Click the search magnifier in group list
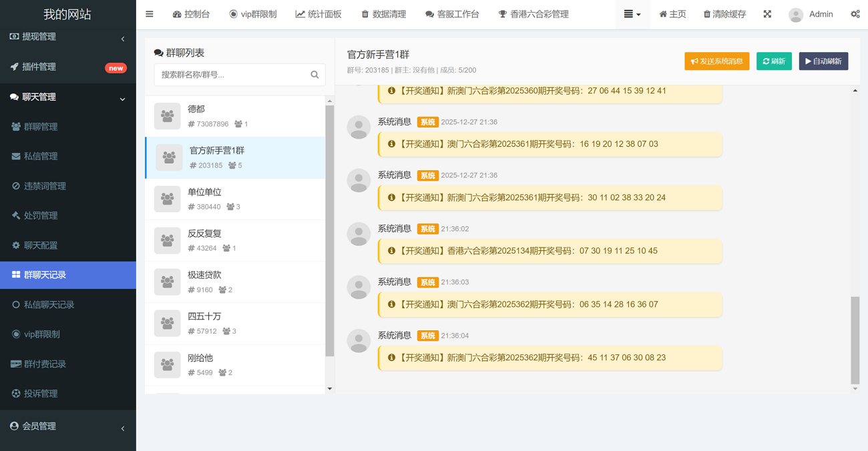Viewport: 868px width, 451px height. click(314, 75)
